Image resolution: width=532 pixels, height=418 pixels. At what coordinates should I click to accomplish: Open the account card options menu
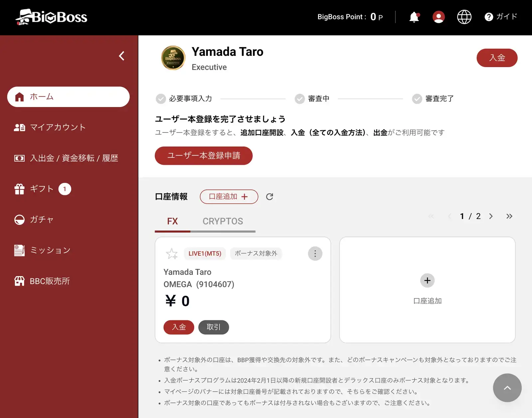[315, 254]
